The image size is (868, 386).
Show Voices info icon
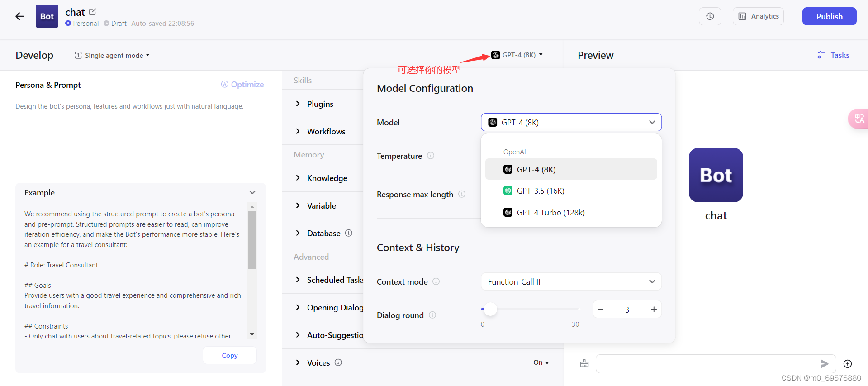pyautogui.click(x=338, y=362)
